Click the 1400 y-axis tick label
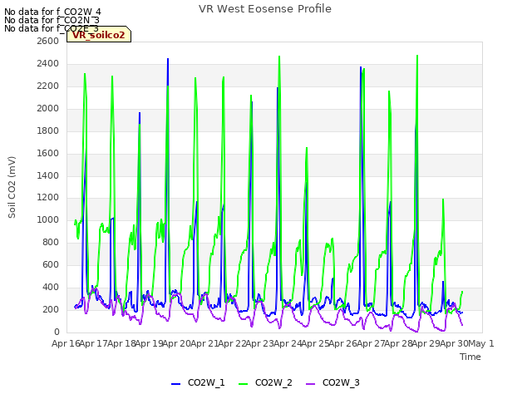The image size is (532, 399). click(48, 175)
